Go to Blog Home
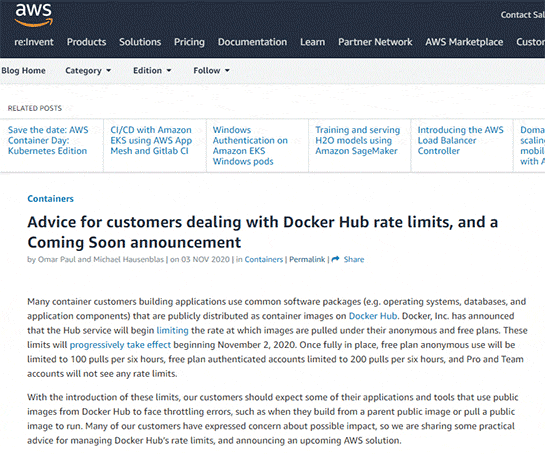The height and width of the screenshot is (454, 545). point(23,71)
